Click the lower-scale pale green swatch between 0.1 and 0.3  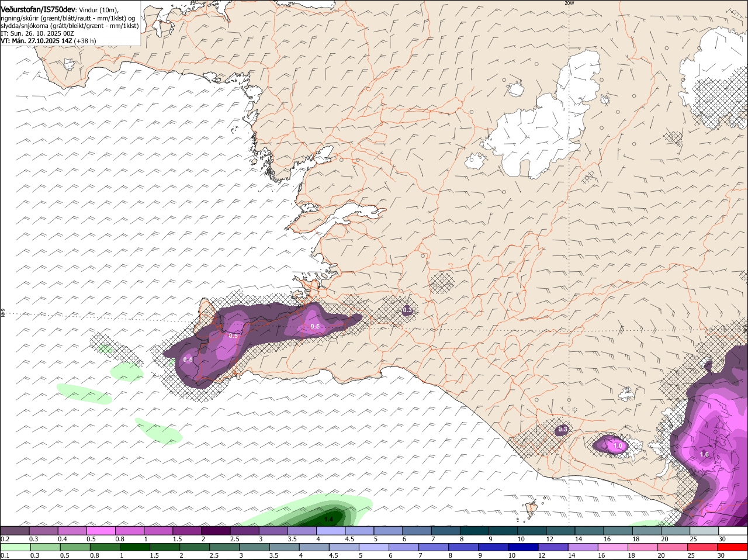15,547
